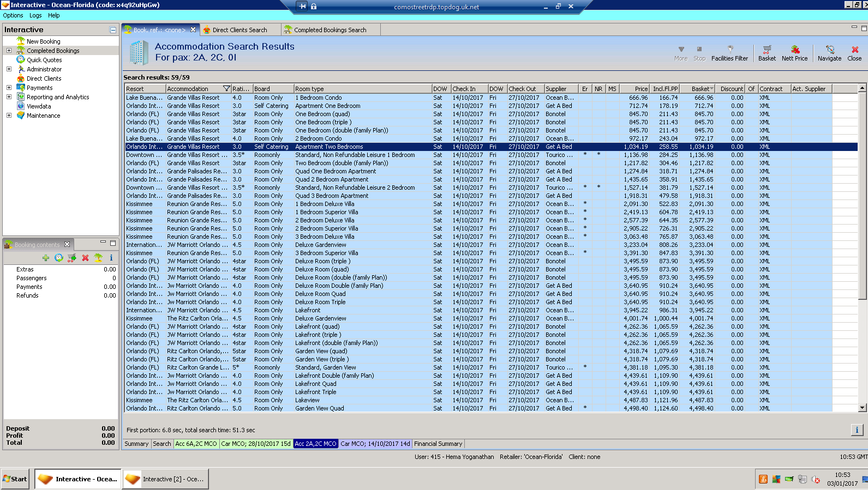Click the Administrator icon in the tree
This screenshot has width=868, height=490.
coord(21,69)
